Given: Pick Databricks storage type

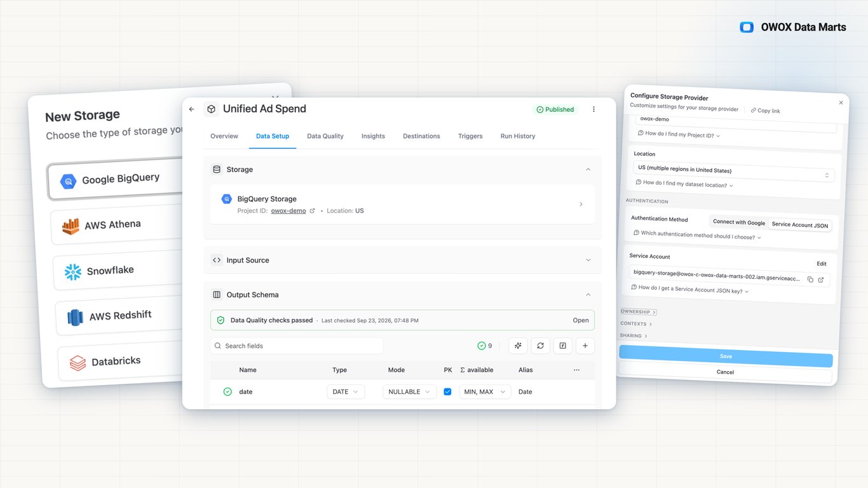Looking at the screenshot, I should [x=121, y=362].
